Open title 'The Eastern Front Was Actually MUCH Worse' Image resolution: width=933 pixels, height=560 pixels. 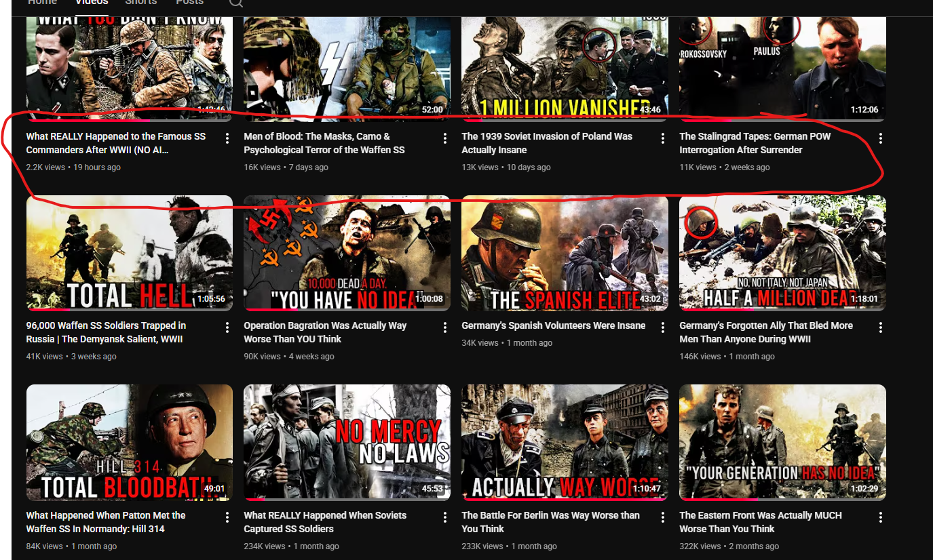pos(761,522)
